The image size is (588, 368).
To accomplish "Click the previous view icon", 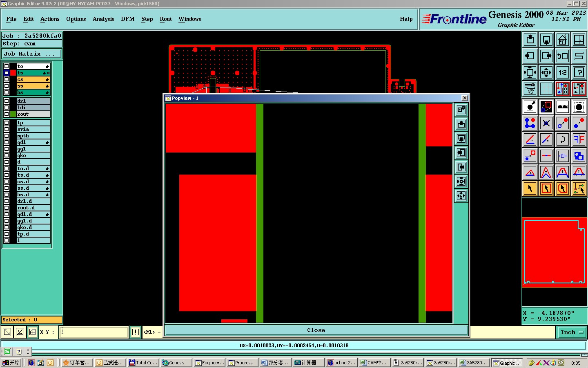I will 563,56.
